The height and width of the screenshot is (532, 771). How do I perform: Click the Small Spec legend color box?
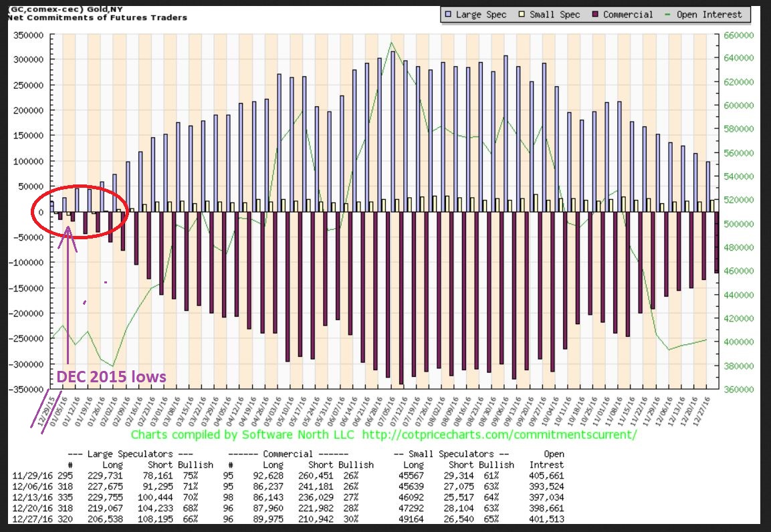coord(525,14)
